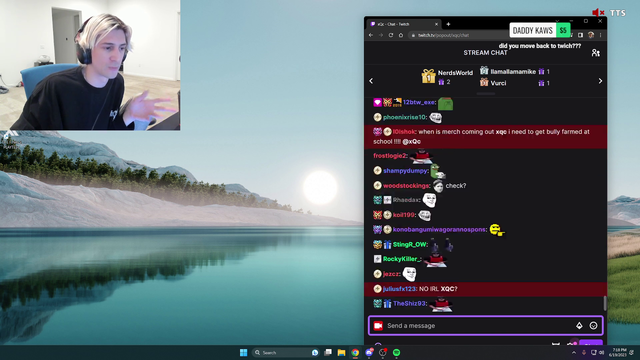Open TheShiz93 user card
The width and height of the screenshot is (640, 360).
(x=410, y=303)
